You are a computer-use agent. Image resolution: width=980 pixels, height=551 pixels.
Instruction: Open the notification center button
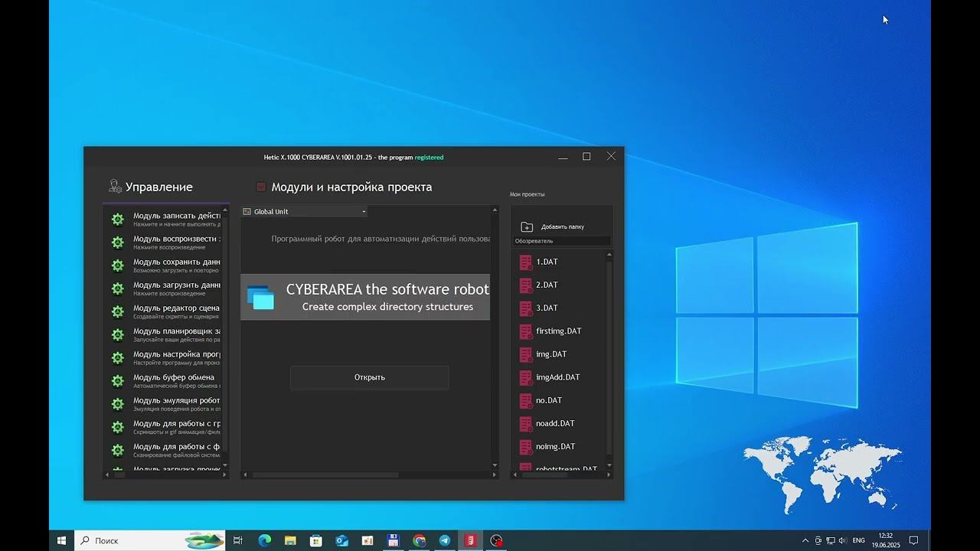[913, 540]
